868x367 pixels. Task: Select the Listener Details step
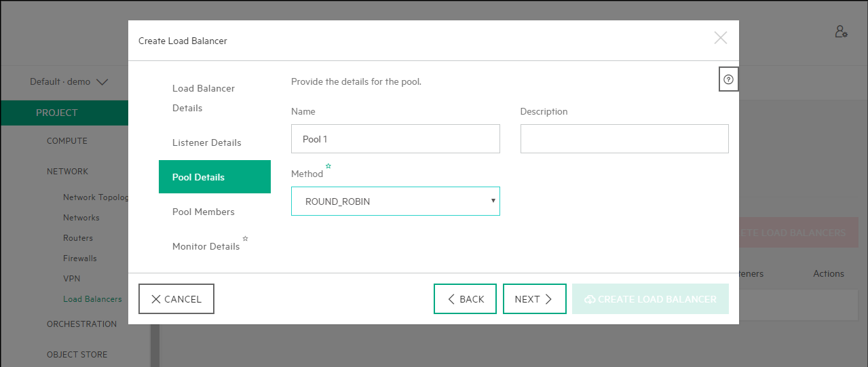pyautogui.click(x=206, y=142)
